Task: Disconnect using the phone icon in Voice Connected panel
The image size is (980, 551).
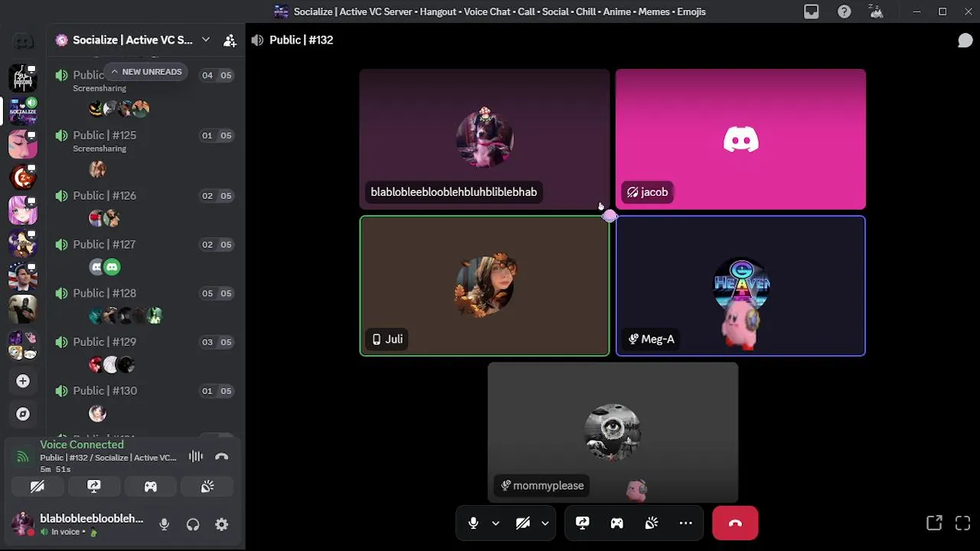Action: click(222, 457)
